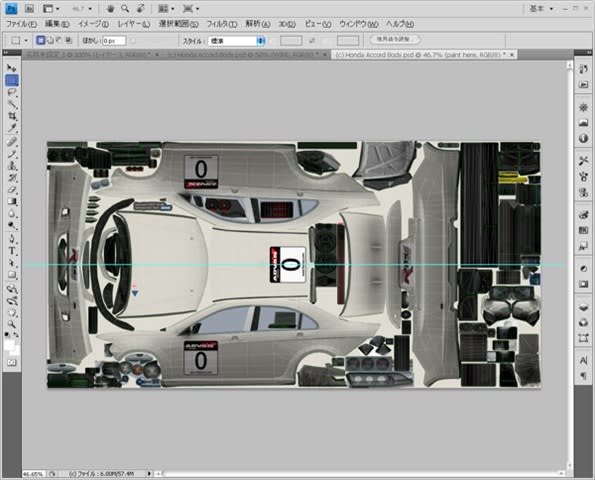Viewport: 595px width, 480px height.
Task: Click the background color swatch
Action: click(15, 351)
